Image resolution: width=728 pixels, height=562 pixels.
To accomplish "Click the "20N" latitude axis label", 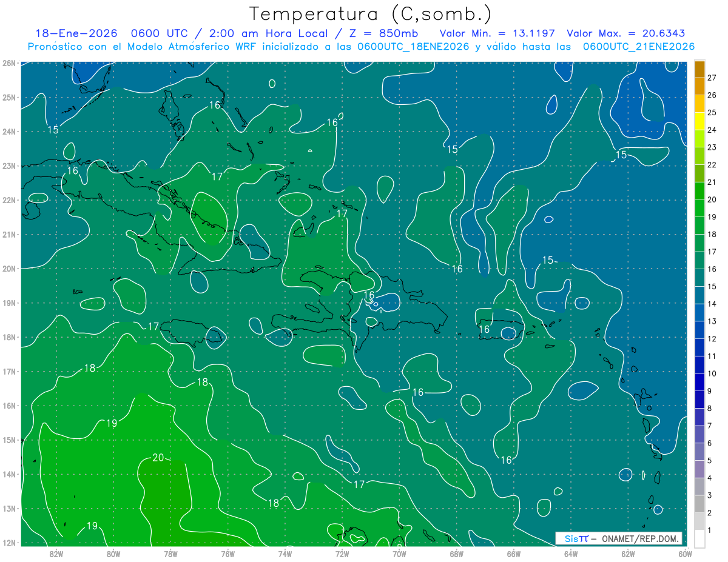I will pyautogui.click(x=9, y=269).
